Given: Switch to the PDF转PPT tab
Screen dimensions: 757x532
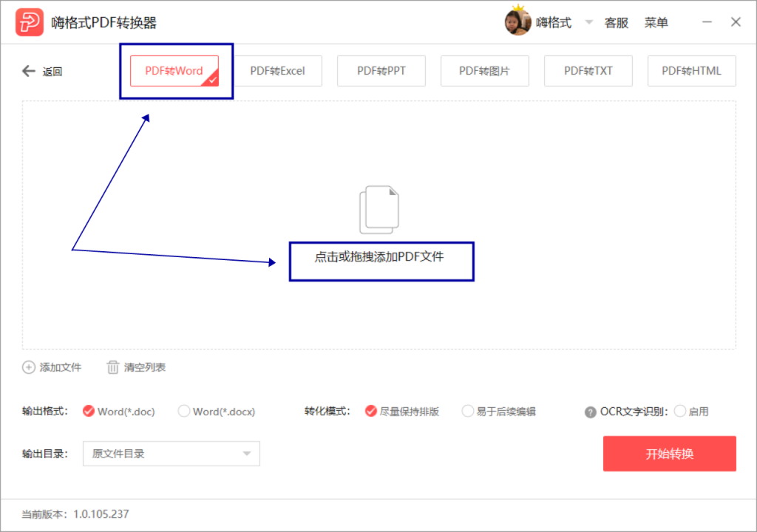Looking at the screenshot, I should pyautogui.click(x=381, y=71).
